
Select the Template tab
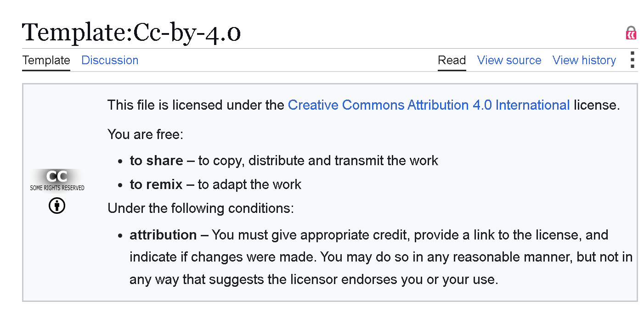[46, 60]
